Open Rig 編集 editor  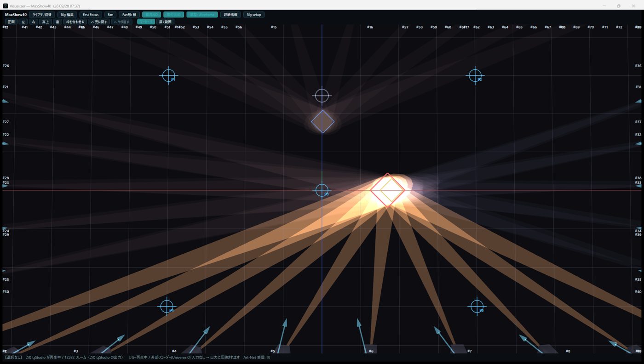67,15
